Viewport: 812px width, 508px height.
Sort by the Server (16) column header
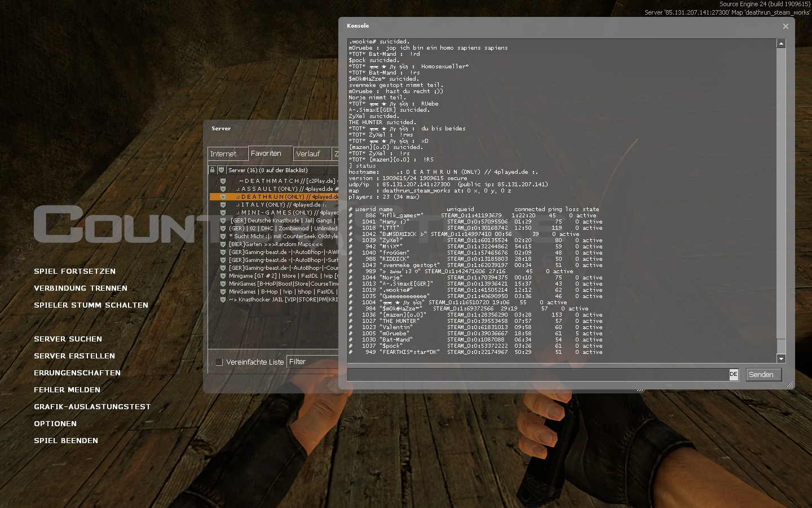(x=283, y=170)
